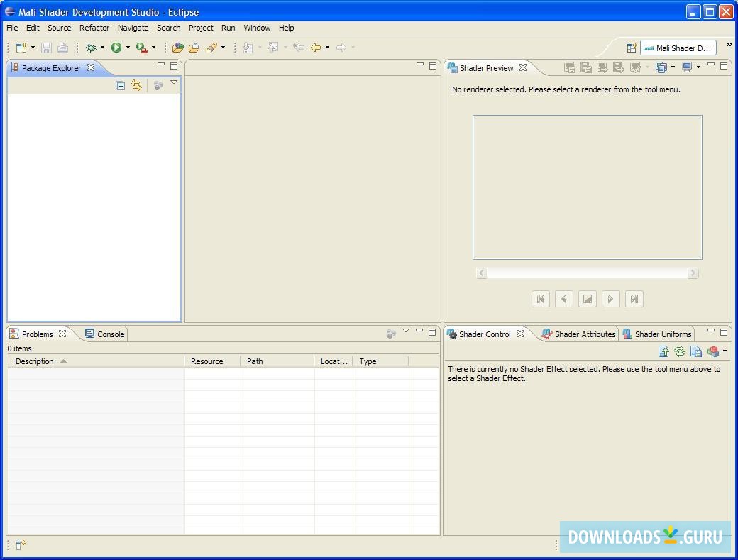Toggle Link with Editor in Package Explorer
The image size is (738, 560).
(136, 85)
